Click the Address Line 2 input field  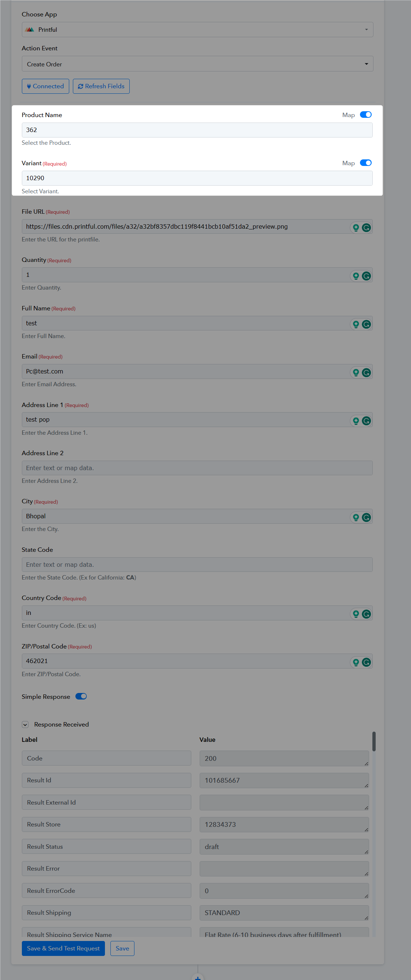pyautogui.click(x=197, y=468)
